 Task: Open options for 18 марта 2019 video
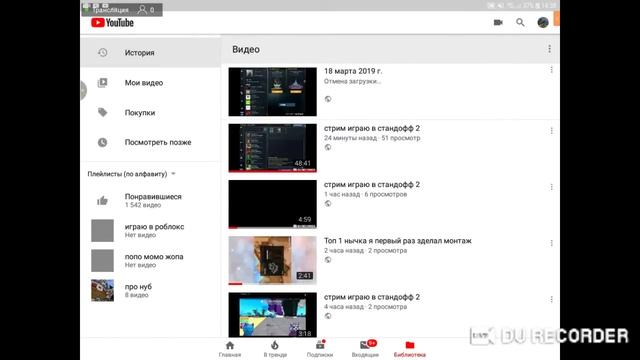click(x=551, y=70)
